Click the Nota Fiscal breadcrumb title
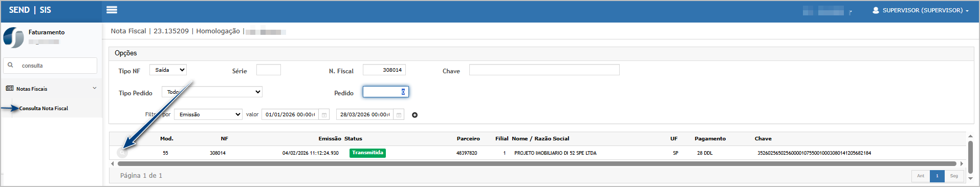This screenshot has height=187, width=980. point(128,31)
